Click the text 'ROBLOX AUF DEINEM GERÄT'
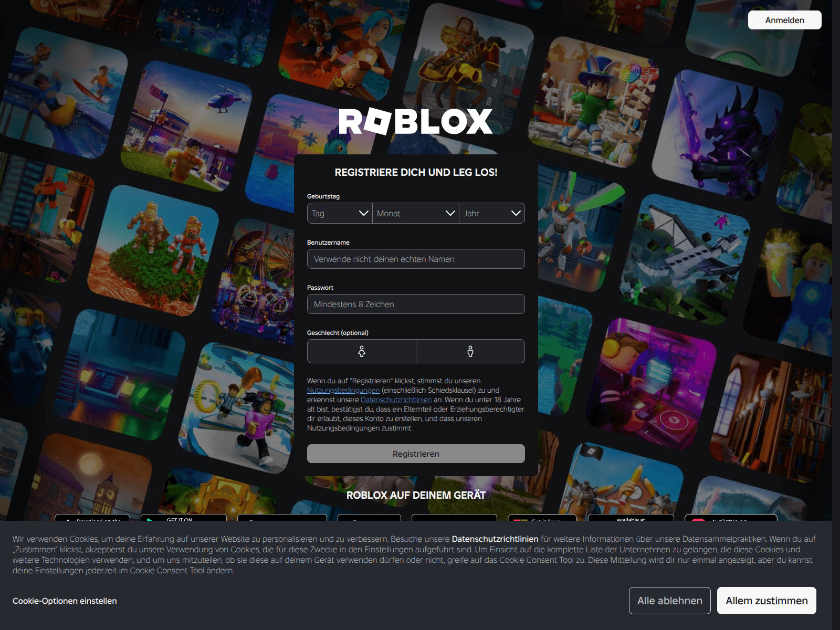Image resolution: width=840 pixels, height=630 pixels. pos(416,495)
